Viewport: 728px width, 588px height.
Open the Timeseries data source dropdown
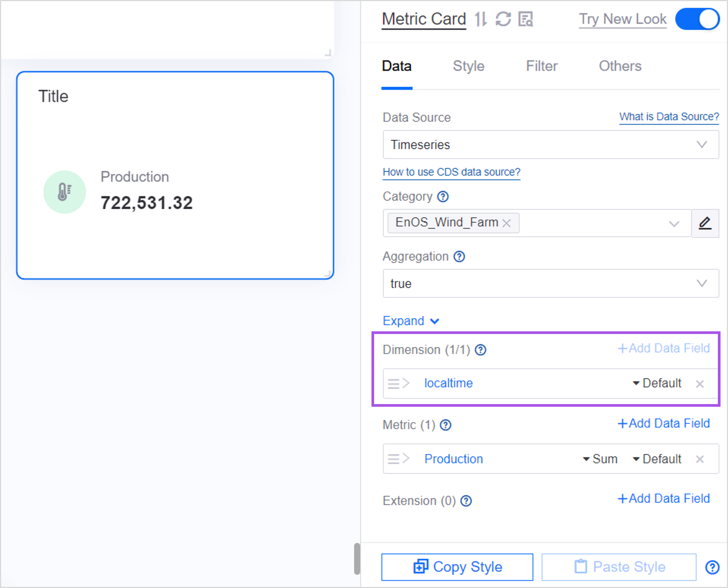[x=550, y=145]
